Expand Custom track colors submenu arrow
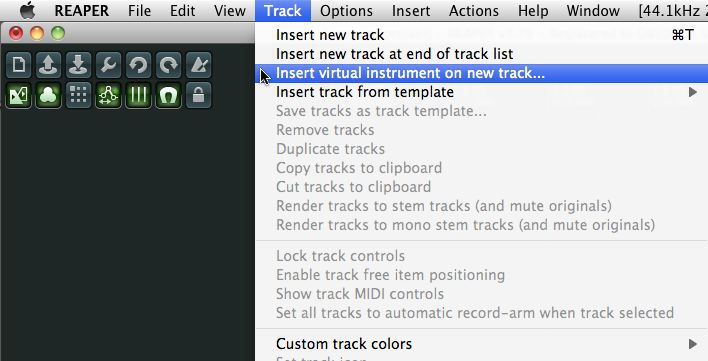708x361 pixels. 693,344
